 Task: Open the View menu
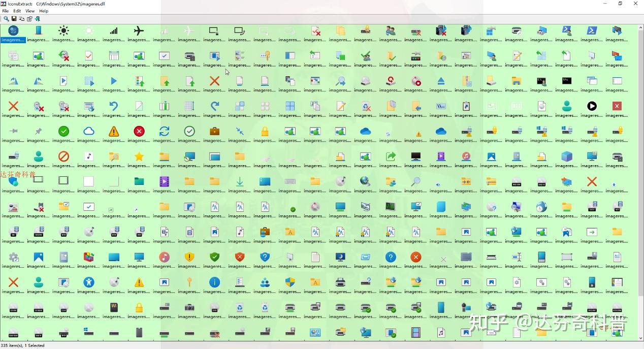coord(30,11)
